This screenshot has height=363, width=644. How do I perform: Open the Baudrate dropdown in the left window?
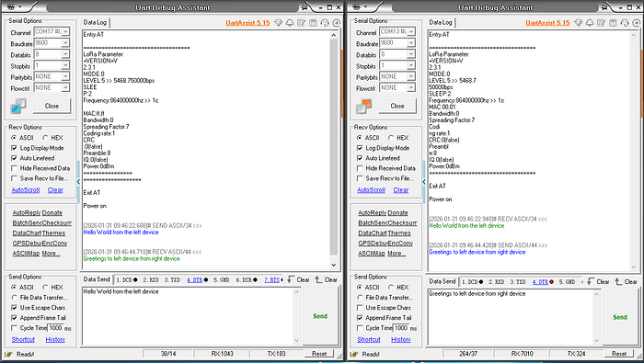pos(65,42)
